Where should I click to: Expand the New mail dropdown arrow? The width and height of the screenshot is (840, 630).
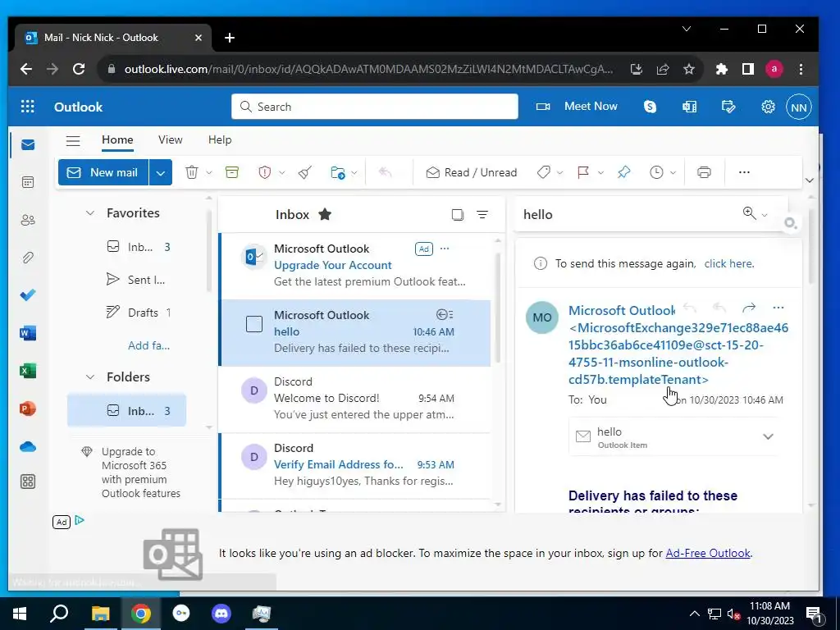click(160, 172)
